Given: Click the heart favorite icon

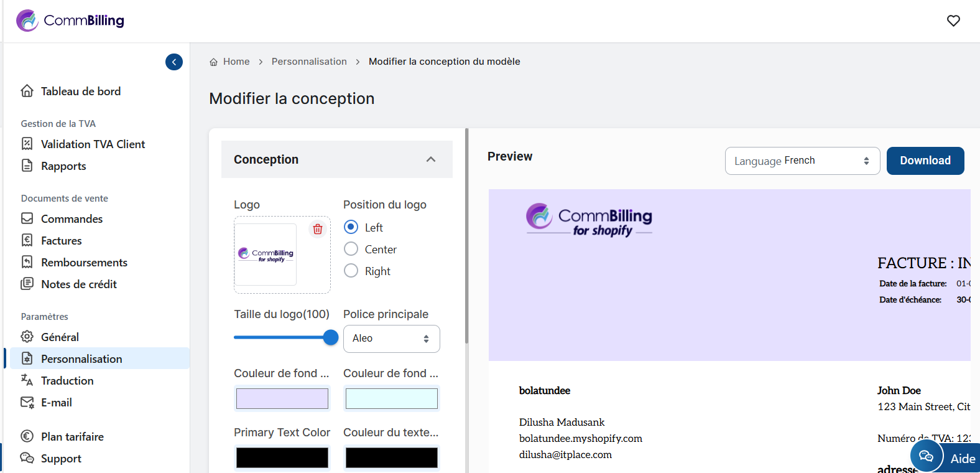Looking at the screenshot, I should [x=953, y=21].
